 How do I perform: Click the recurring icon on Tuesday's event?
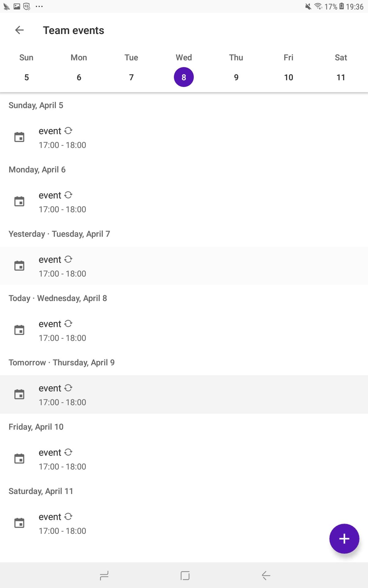pyautogui.click(x=68, y=259)
